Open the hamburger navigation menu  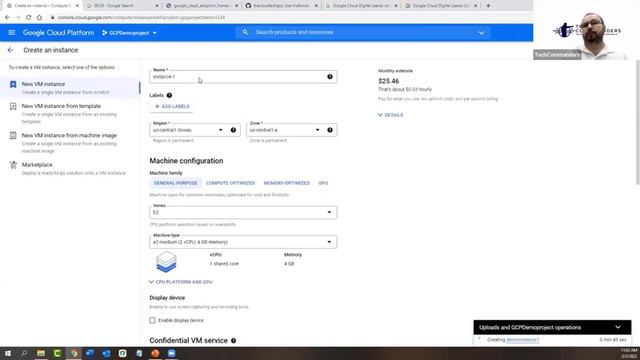[11, 33]
